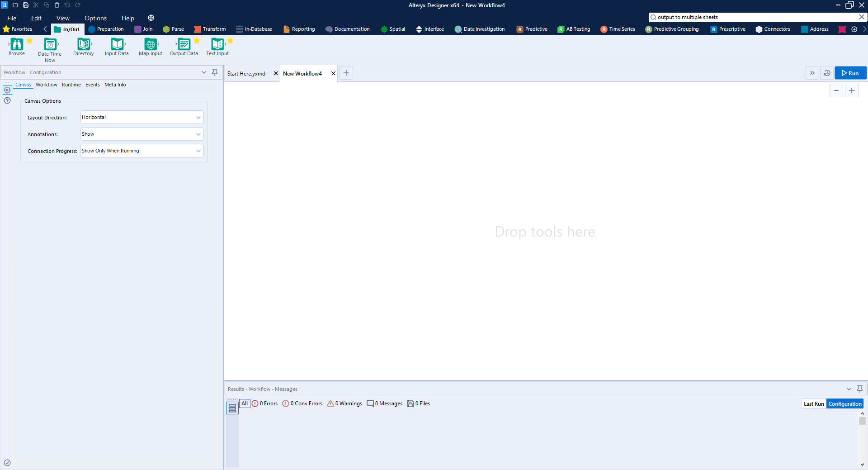868x470 pixels.
Task: Open the File menu
Action: [x=12, y=18]
